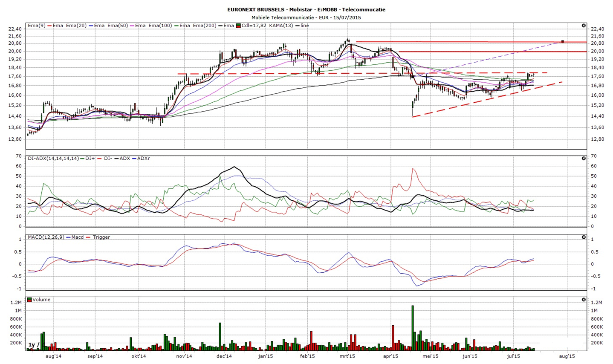This screenshot has height=364, width=613.
Task: Click 22,40 on the right price axis
Action: tap(599, 29)
